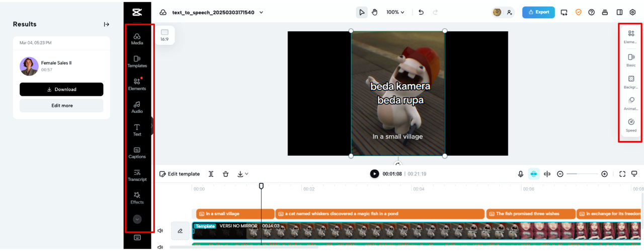Adjust the timeline zoom slider
The width and height of the screenshot is (644, 251).
[x=582, y=174]
